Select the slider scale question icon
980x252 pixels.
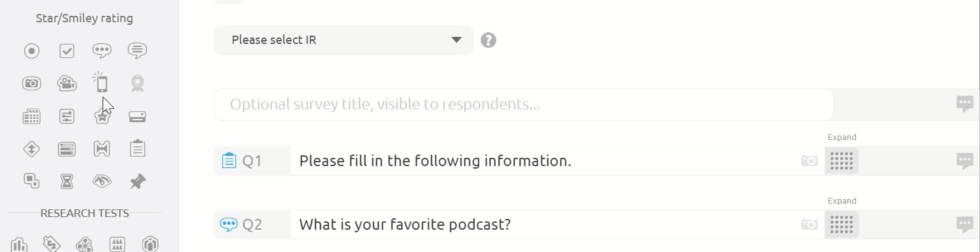pos(67,116)
